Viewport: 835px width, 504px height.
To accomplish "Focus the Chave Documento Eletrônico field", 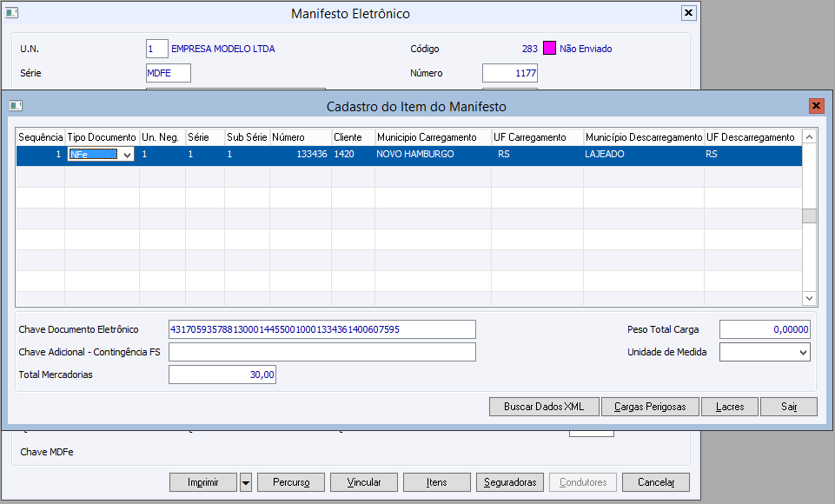I will (322, 329).
